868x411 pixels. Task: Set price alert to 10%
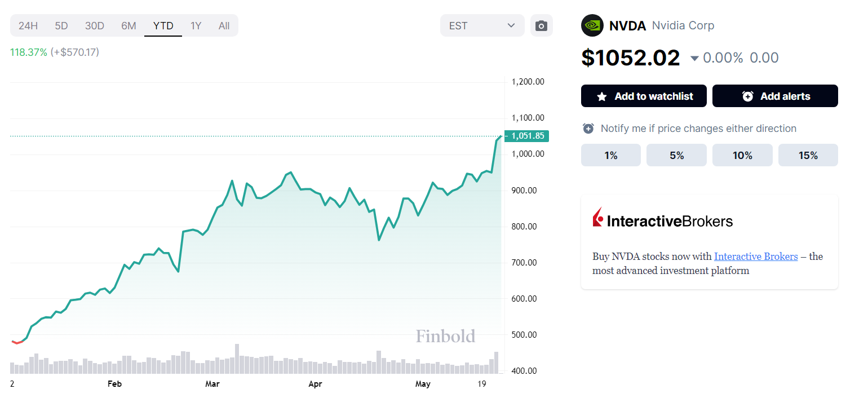click(742, 155)
